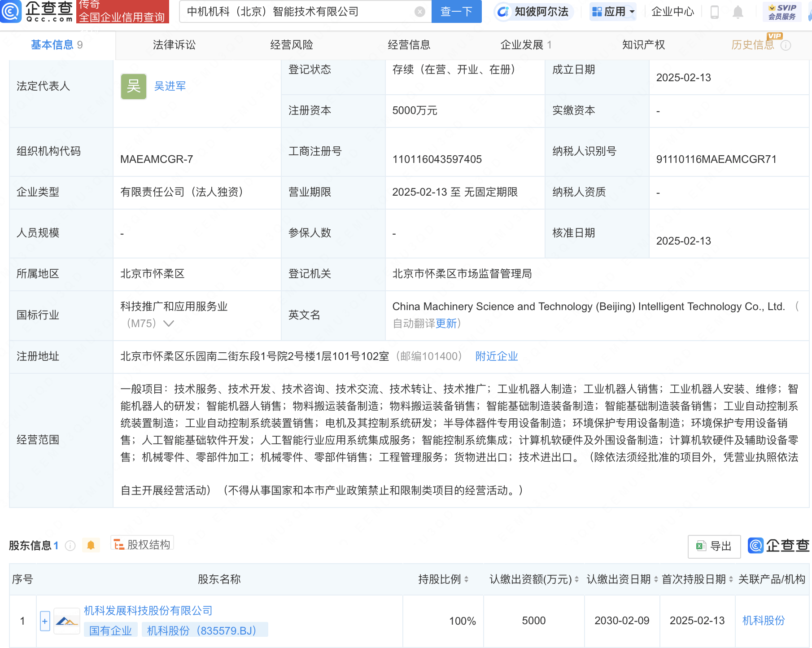The width and height of the screenshot is (812, 648).
Task: Select 企业类型 有限责任公司（法人独资）
Action: point(184,192)
